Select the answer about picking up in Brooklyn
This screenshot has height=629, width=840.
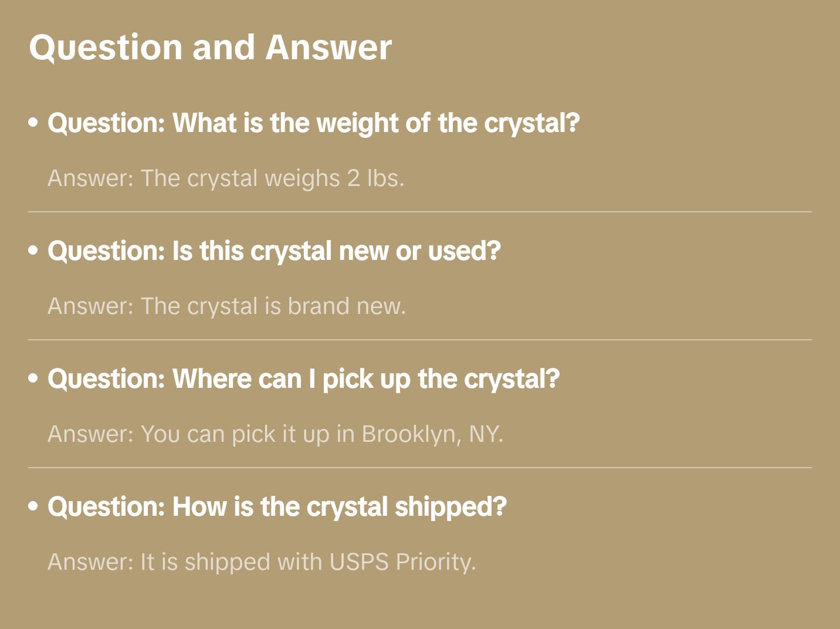(x=275, y=434)
